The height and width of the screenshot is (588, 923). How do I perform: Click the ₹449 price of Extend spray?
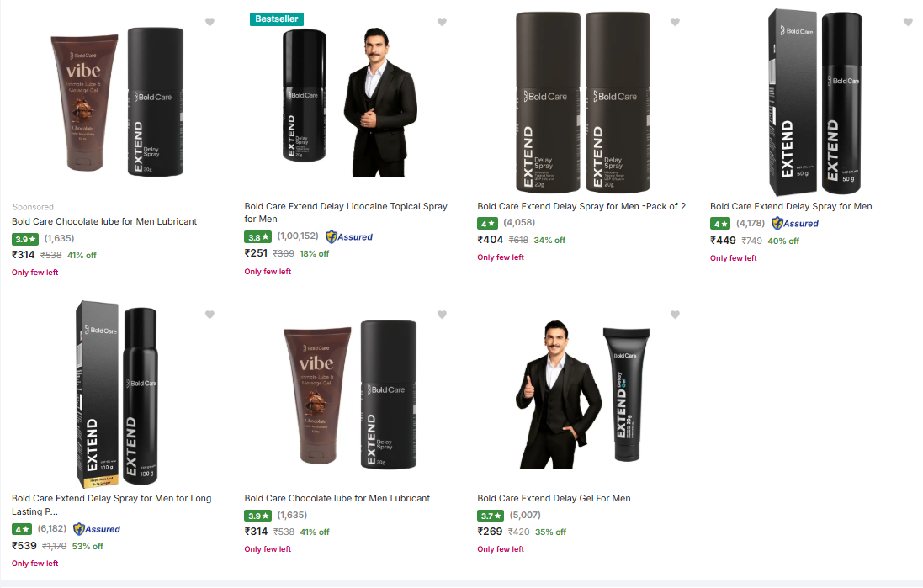click(x=723, y=241)
